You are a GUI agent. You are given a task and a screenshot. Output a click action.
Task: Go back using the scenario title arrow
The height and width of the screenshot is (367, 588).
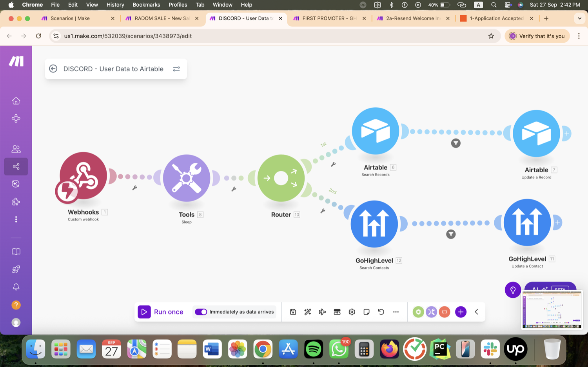[x=53, y=69]
